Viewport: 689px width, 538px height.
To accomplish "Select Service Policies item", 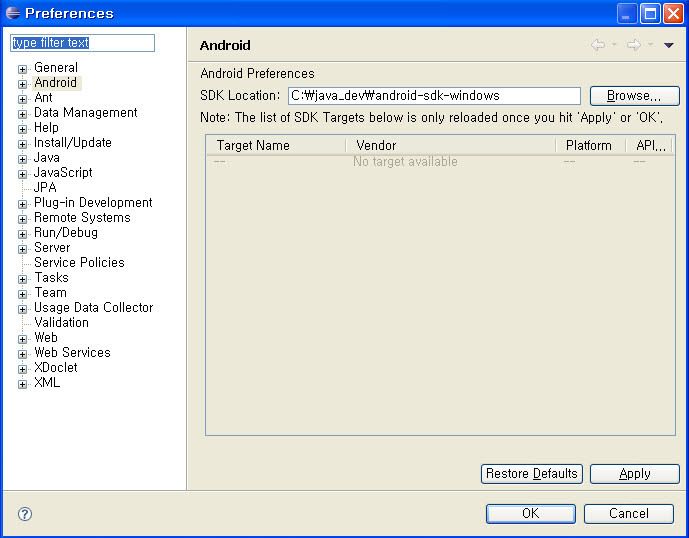I will (79, 262).
